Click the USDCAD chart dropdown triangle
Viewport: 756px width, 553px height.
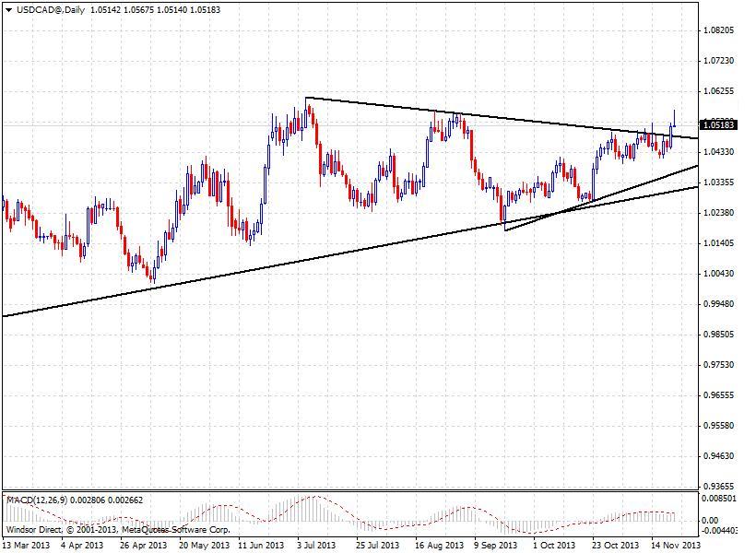[x=8, y=9]
